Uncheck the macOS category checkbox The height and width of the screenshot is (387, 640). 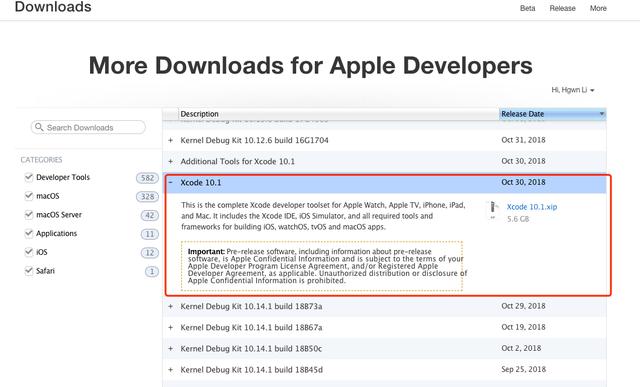[x=29, y=196]
